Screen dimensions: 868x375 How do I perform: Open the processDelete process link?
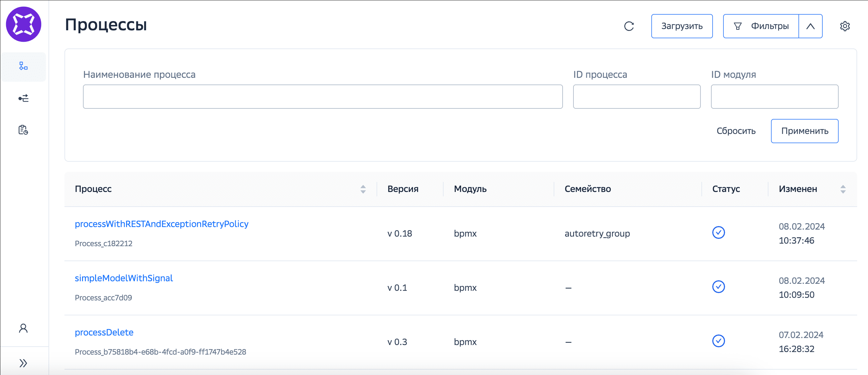104,332
